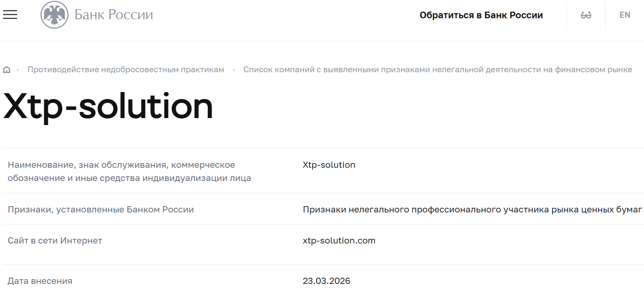The width and height of the screenshot is (644, 294).
Task: Click the Банк России site title
Action: click(114, 15)
